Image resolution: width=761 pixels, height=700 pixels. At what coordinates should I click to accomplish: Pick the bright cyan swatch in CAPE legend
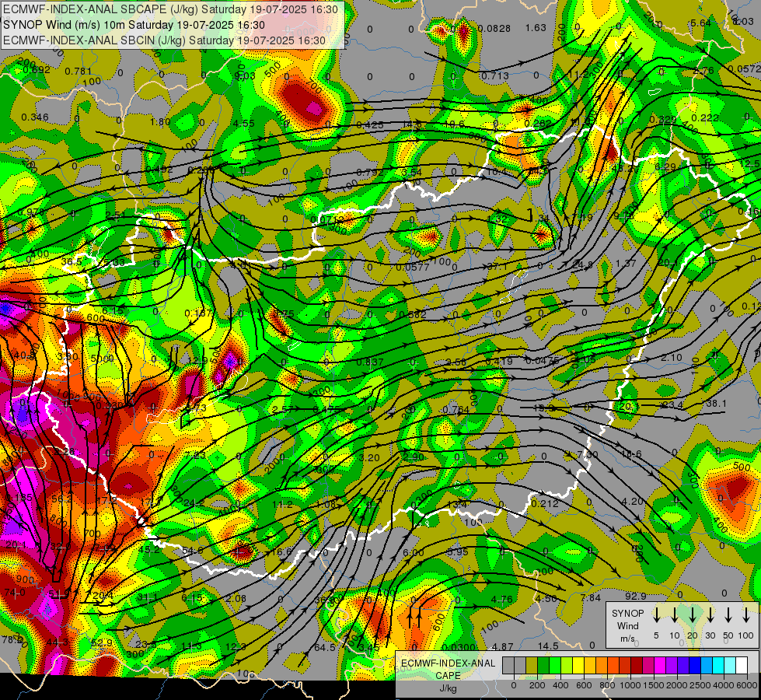click(x=718, y=665)
